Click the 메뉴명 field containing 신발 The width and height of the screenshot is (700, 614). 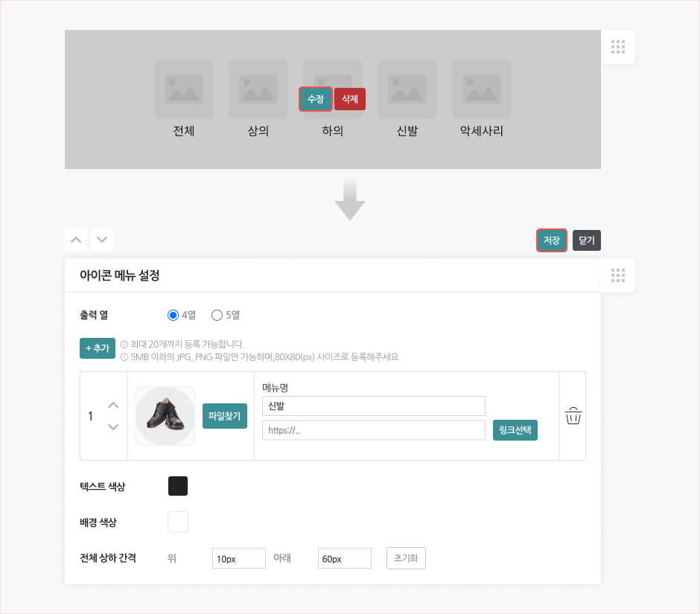tap(373, 406)
